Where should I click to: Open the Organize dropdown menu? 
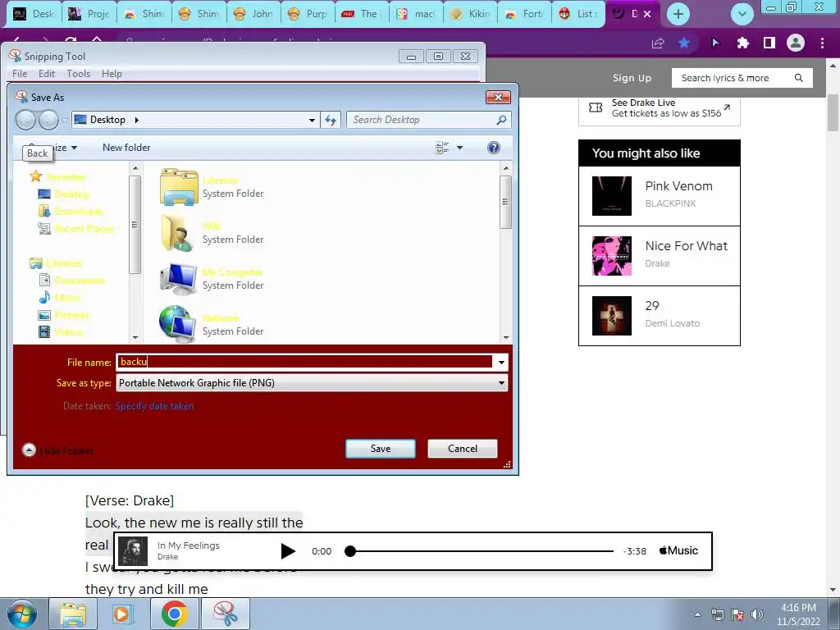(52, 148)
